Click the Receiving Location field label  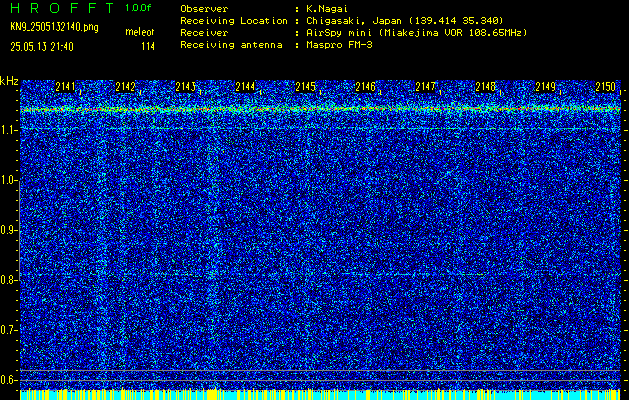coord(234,20)
